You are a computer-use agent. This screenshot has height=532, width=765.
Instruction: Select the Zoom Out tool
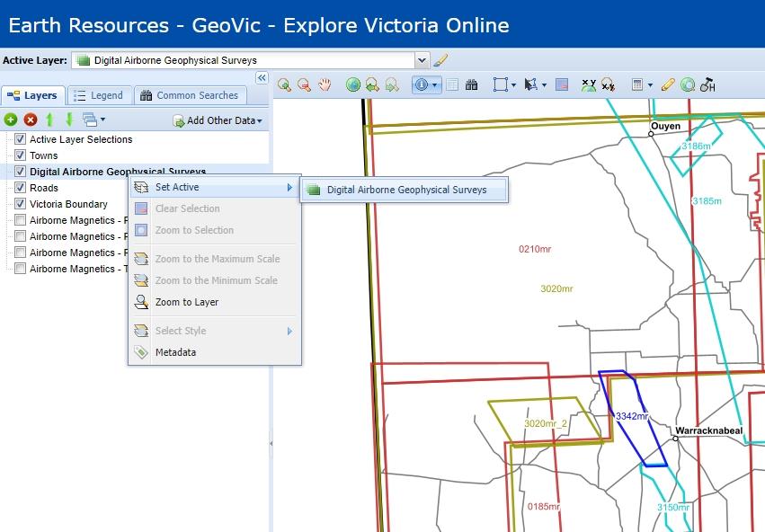(304, 85)
